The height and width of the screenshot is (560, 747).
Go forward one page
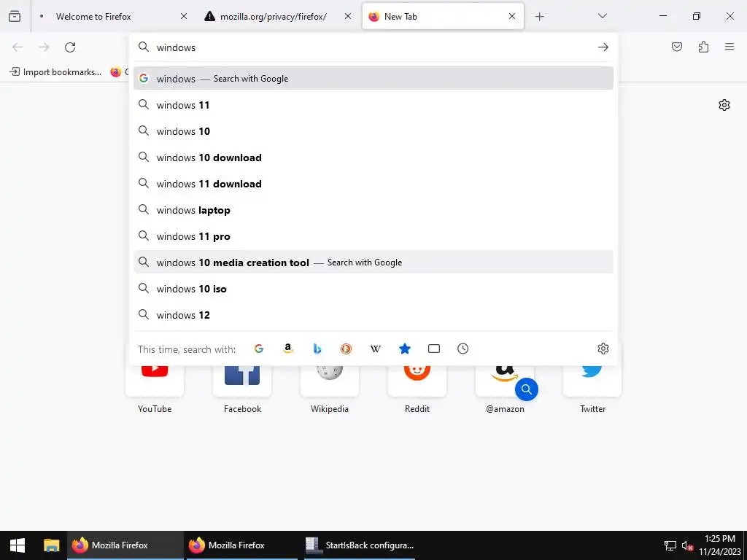[44, 47]
